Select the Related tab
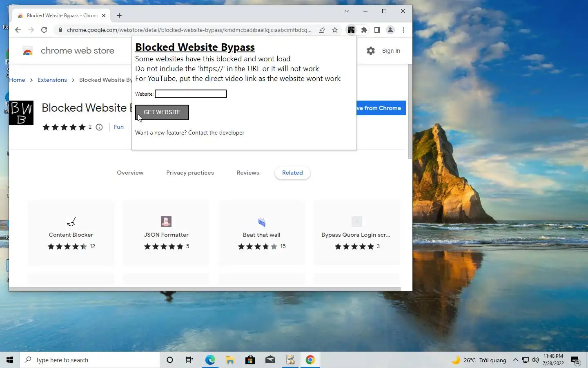588x368 pixels. click(x=292, y=173)
